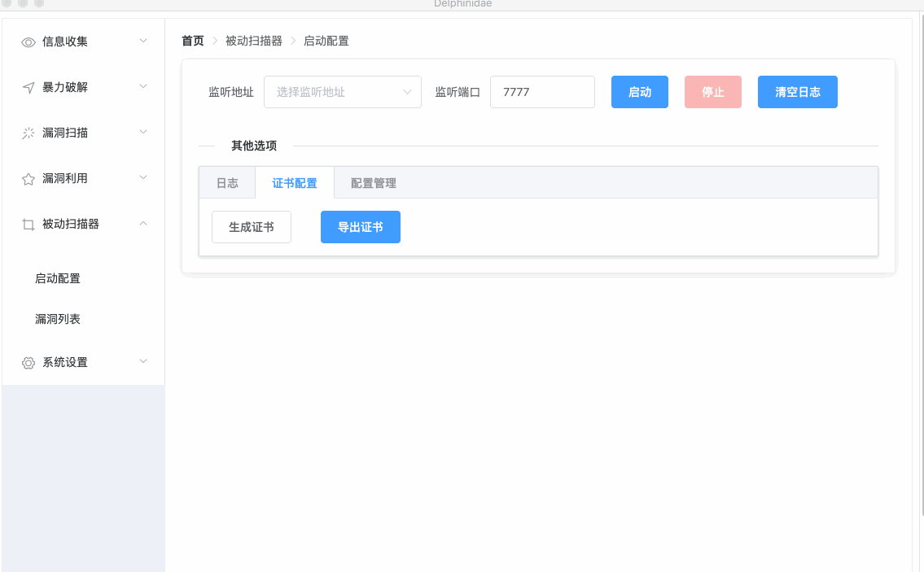Viewport: 924px width, 572px height.
Task: Click the loading spinner icon beside 漏洞扫描
Action: pyautogui.click(x=28, y=133)
